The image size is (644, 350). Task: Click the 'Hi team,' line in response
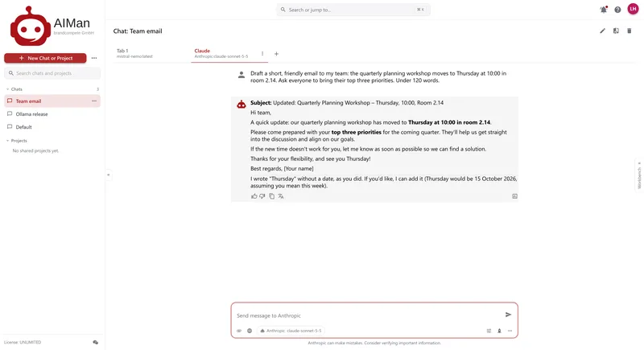(x=261, y=113)
